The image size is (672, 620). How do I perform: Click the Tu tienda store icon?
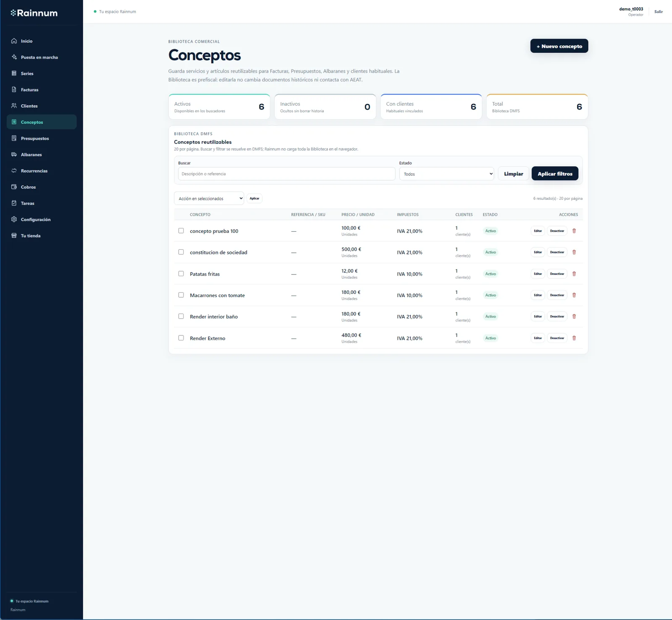pyautogui.click(x=14, y=235)
